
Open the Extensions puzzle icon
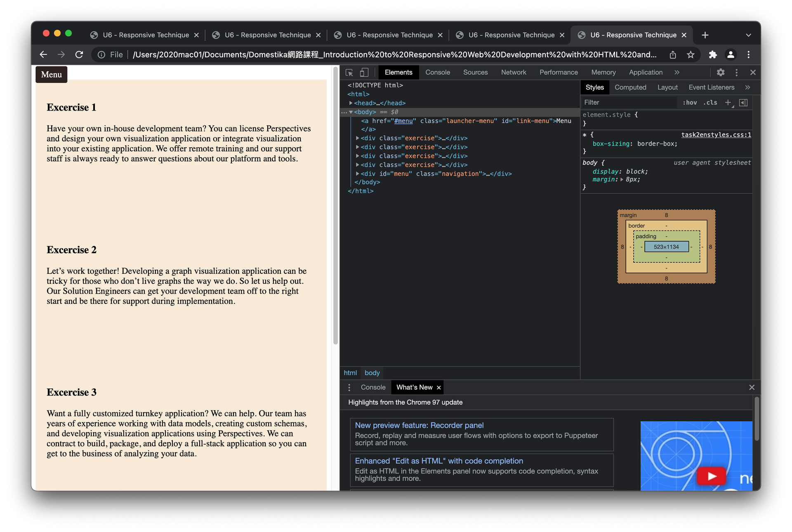712,54
